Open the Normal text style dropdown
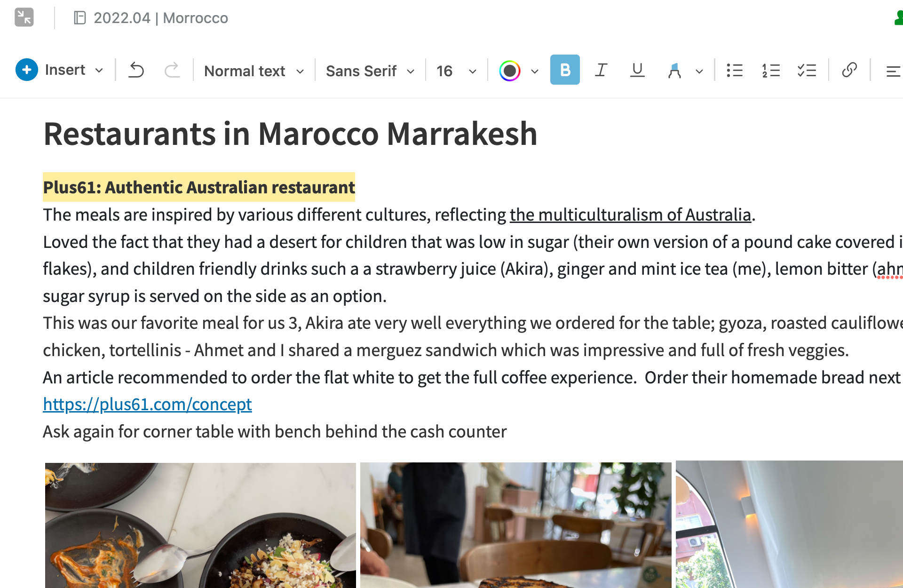 pyautogui.click(x=254, y=71)
